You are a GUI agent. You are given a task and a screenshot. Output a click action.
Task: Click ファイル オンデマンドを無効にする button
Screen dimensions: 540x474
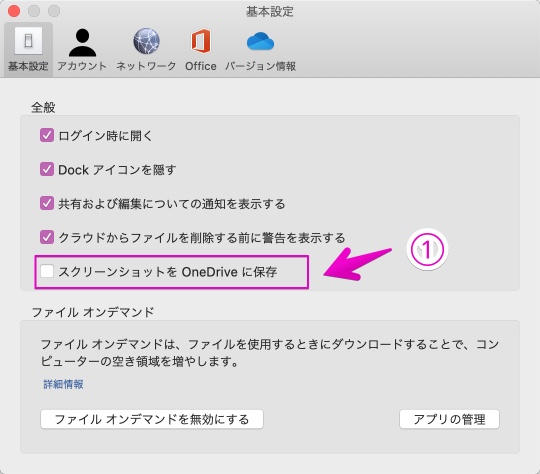coord(152,419)
